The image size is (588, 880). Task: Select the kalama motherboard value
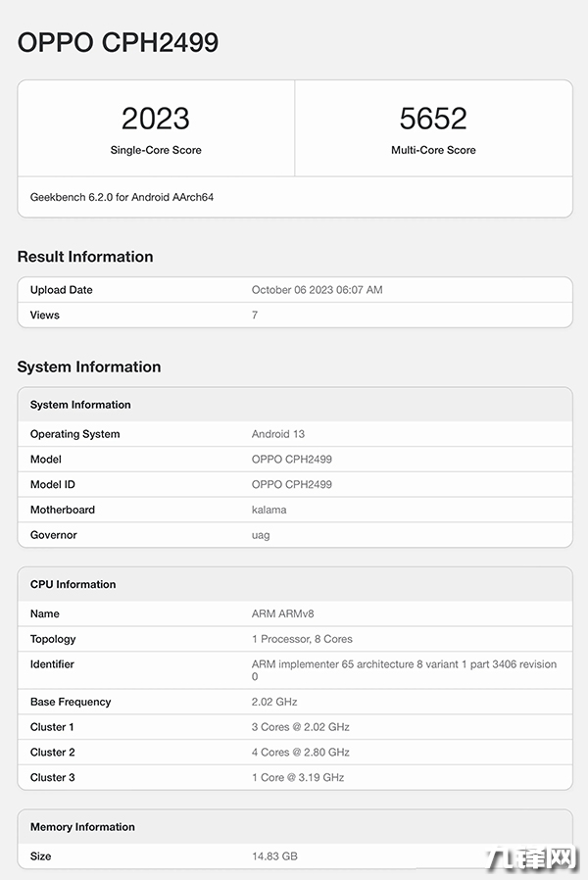[x=270, y=510]
